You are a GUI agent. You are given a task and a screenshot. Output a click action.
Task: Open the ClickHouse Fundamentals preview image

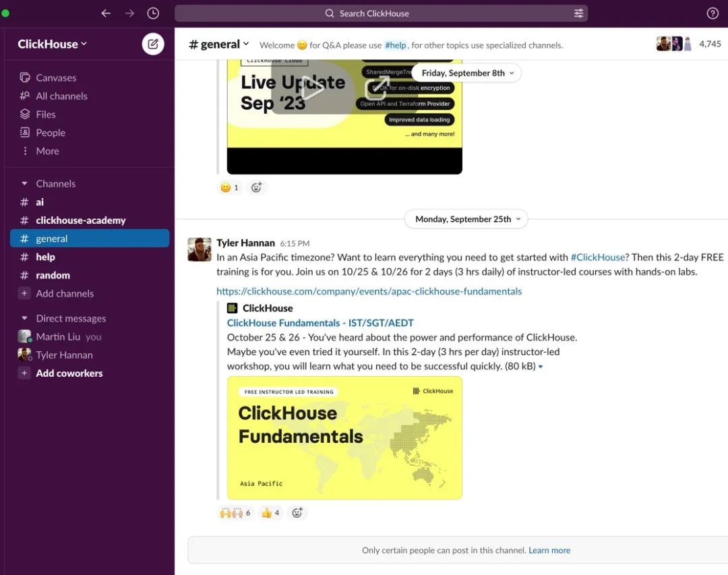click(344, 438)
